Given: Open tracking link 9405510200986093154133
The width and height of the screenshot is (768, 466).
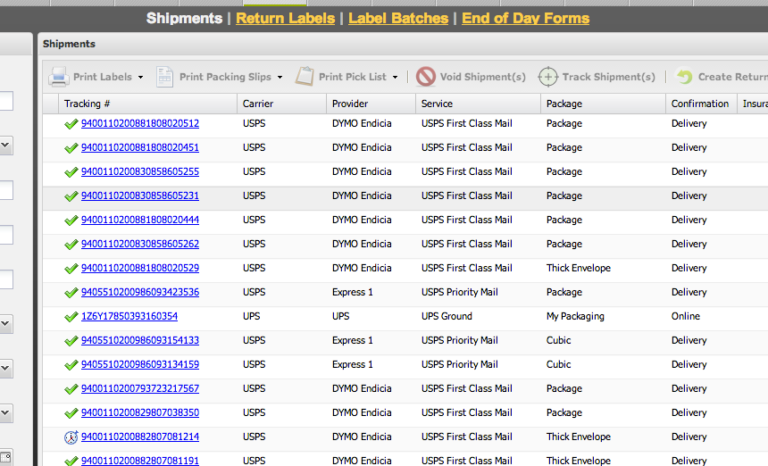Looking at the screenshot, I should (x=140, y=340).
